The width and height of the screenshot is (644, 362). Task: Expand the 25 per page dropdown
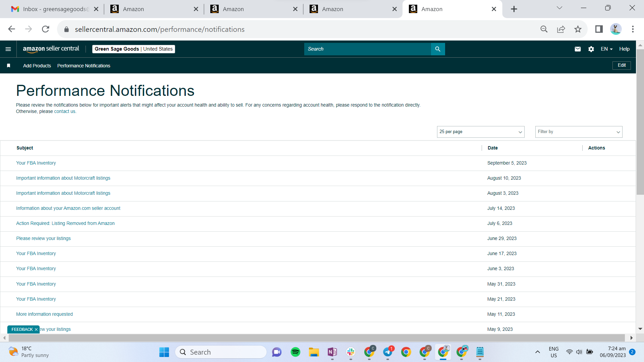tap(481, 132)
